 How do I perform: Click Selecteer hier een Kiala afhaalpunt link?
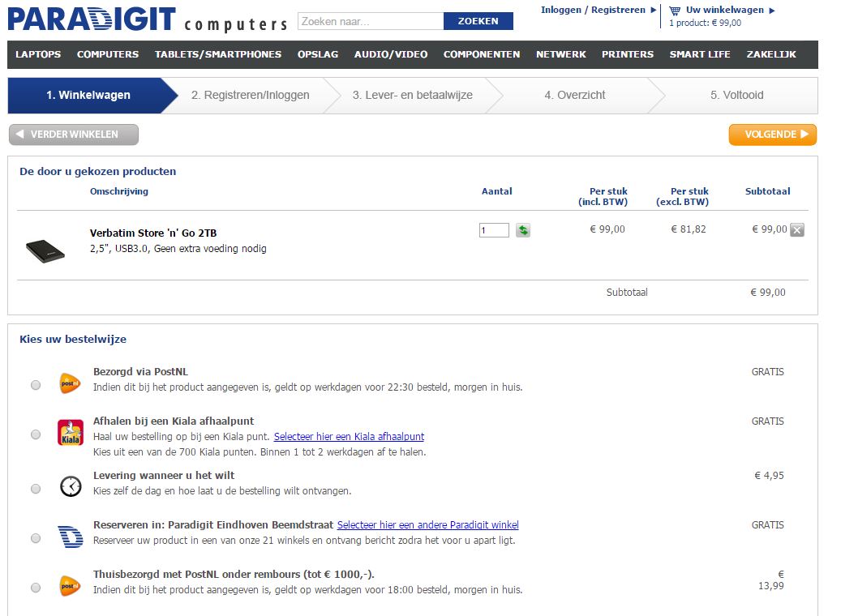[350, 436]
